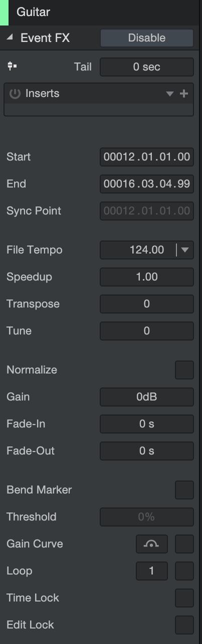Click the Disable Event FX button

tap(147, 38)
